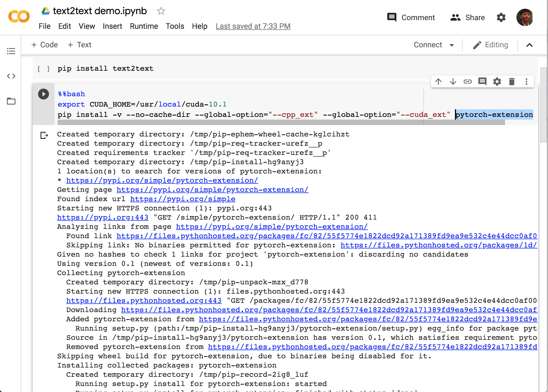Move cell down with arrow icon
Image resolution: width=548 pixels, height=392 pixels.
453,82
